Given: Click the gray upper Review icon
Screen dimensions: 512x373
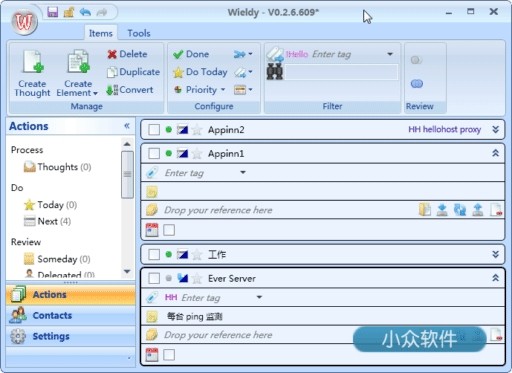Looking at the screenshot, I should click(416, 60).
